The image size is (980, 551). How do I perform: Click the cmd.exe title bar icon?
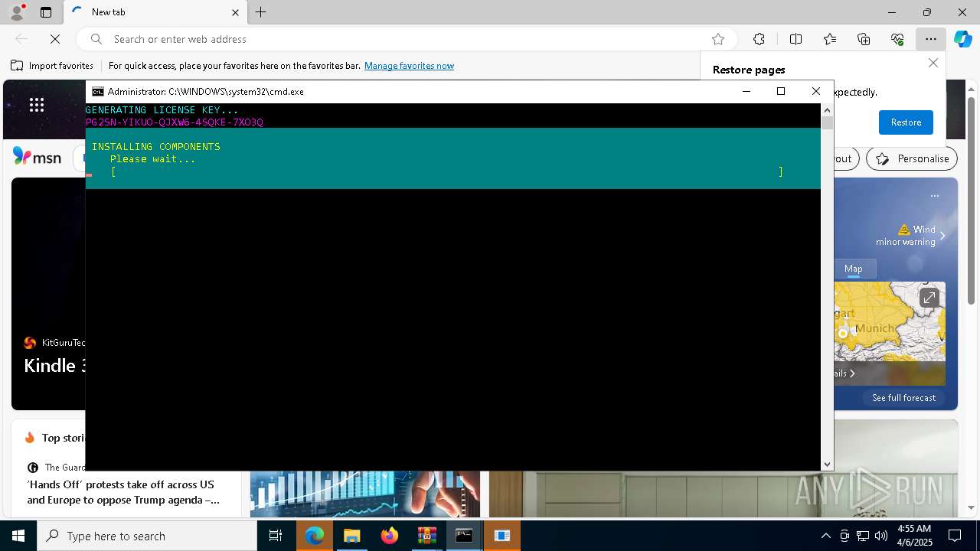(x=98, y=91)
